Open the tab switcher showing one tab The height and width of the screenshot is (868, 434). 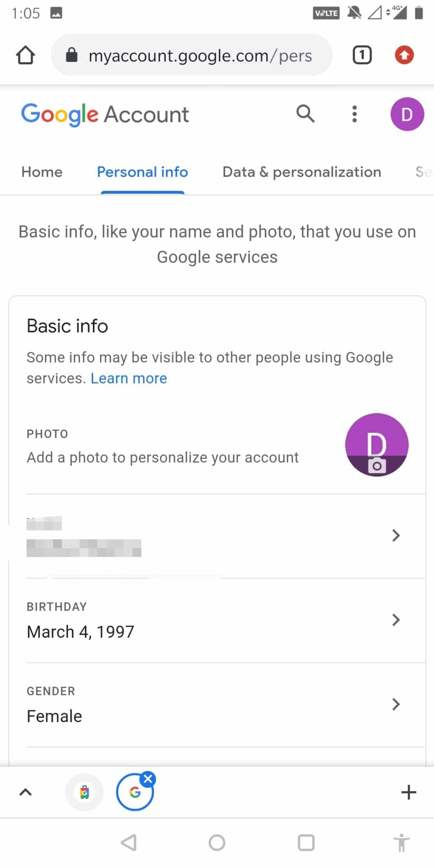[x=362, y=55]
